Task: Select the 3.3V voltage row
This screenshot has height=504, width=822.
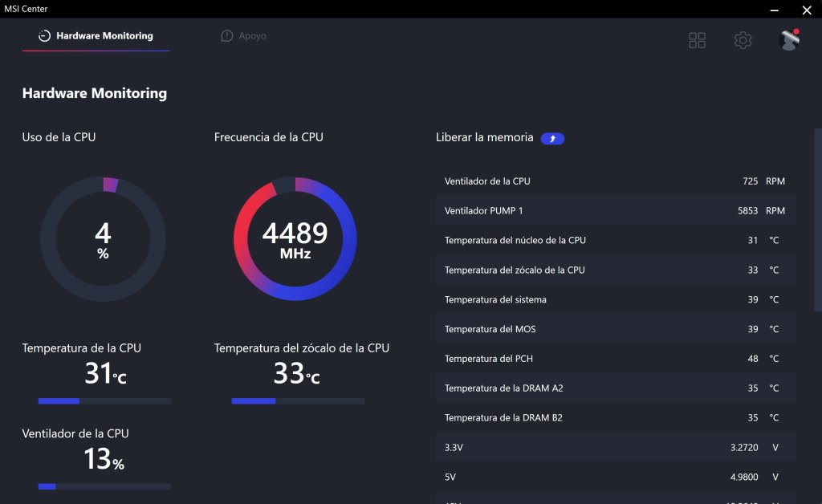Action: pyautogui.click(x=616, y=447)
